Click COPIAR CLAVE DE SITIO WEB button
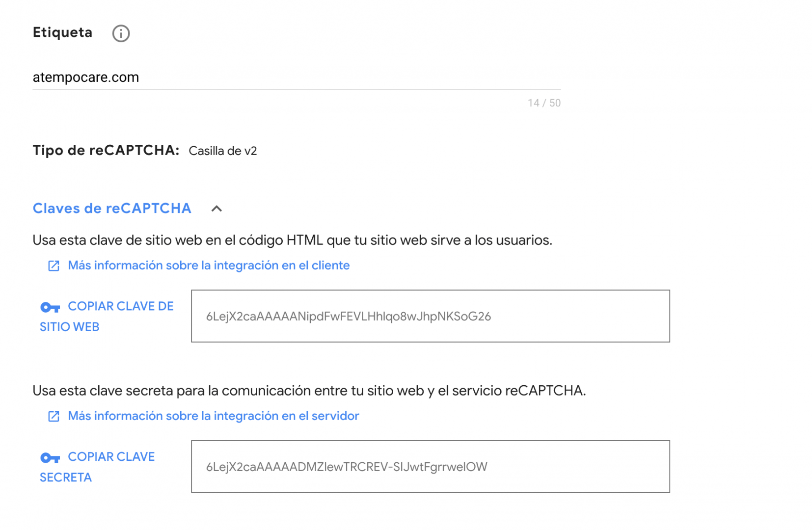 (x=107, y=317)
